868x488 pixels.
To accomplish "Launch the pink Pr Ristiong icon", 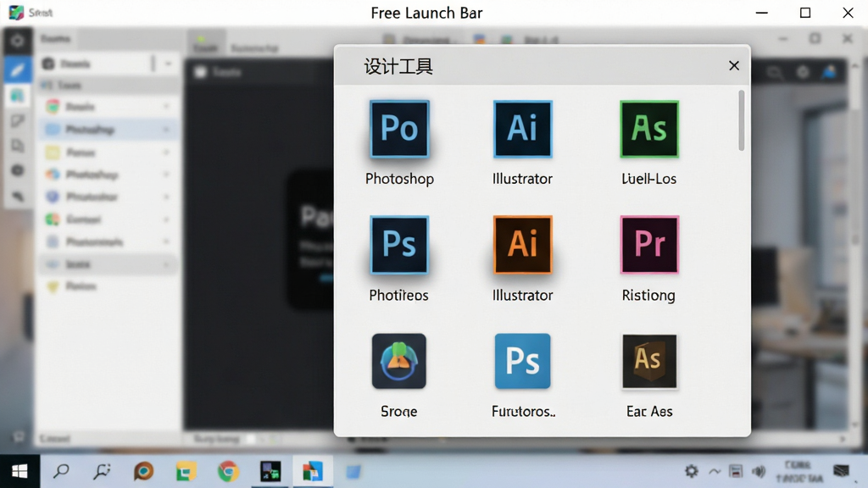I will (x=648, y=245).
